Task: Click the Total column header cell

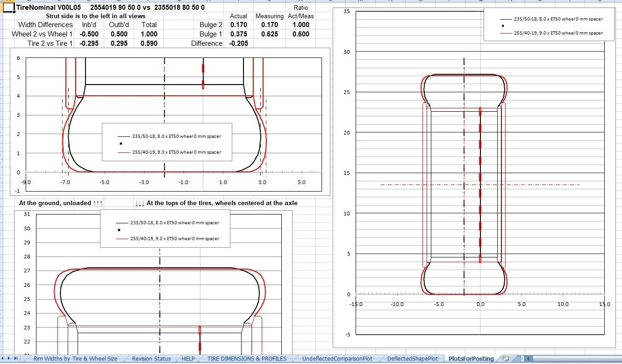Action: pos(149,25)
